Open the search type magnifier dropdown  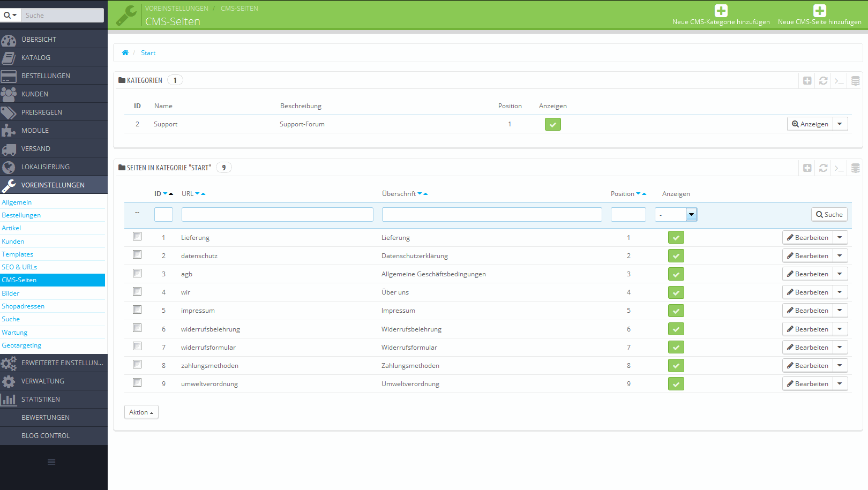coord(10,15)
